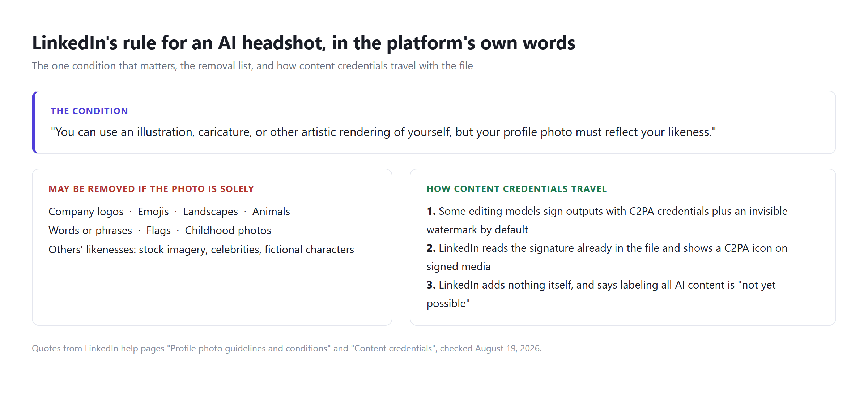This screenshot has width=868, height=405.
Task: Click the purple accent bar on condition card
Action: [x=34, y=122]
